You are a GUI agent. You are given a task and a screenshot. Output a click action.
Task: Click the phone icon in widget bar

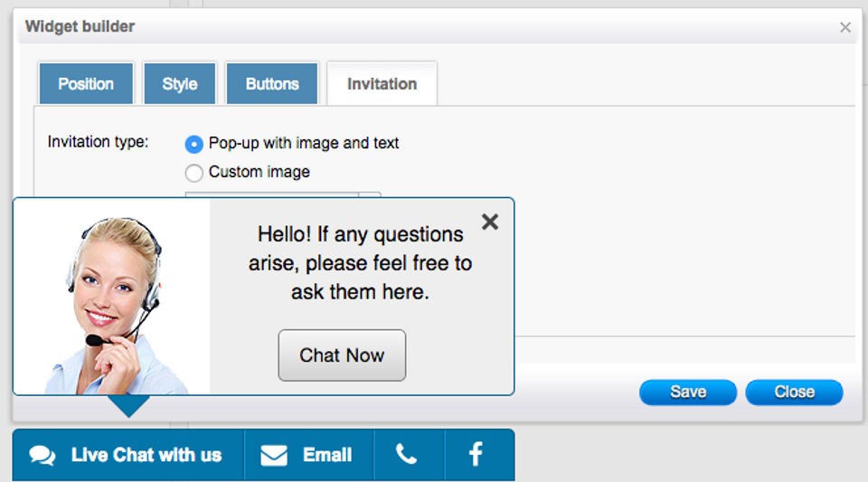click(407, 455)
